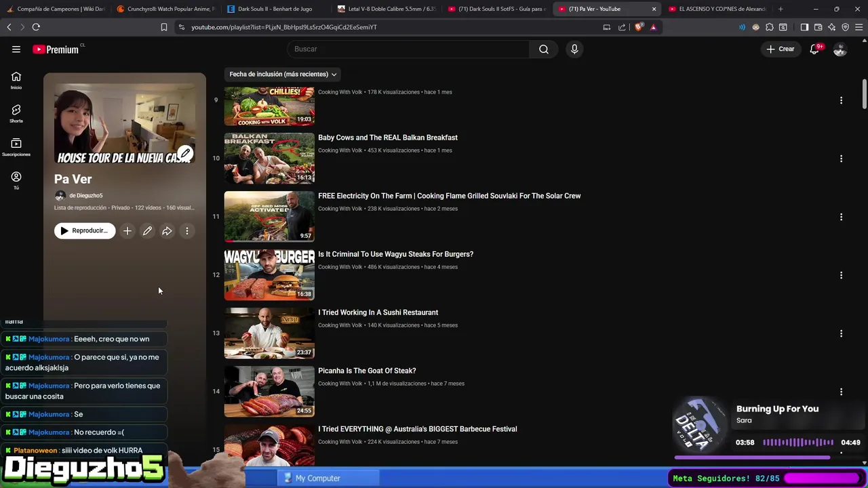Edit the playlist cover thumbnail
The height and width of the screenshot is (488, 868).
[x=185, y=153]
